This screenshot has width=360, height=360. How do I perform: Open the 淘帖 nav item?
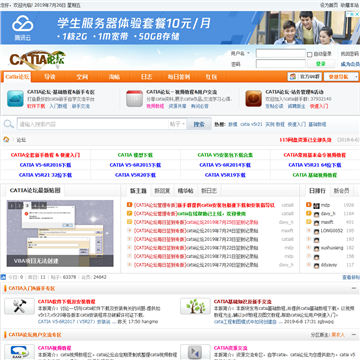coord(114,77)
